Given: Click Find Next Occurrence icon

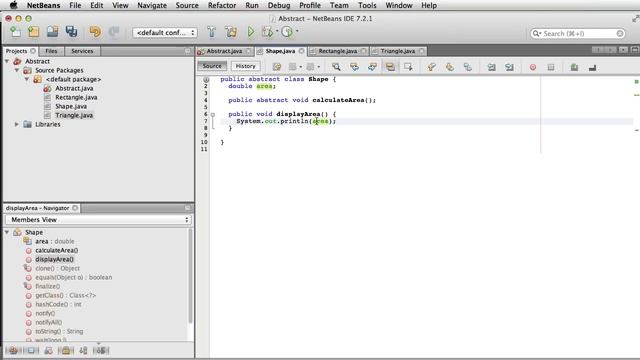Looking at the screenshot, I should [372, 67].
